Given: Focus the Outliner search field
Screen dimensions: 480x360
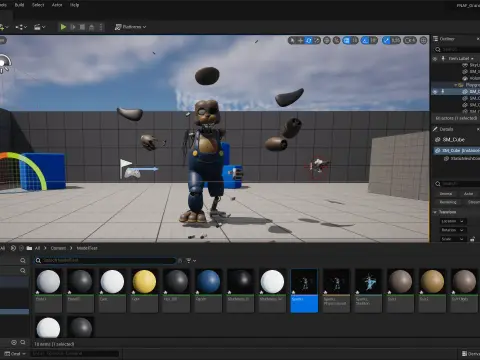Looking at the screenshot, I should [x=457, y=49].
